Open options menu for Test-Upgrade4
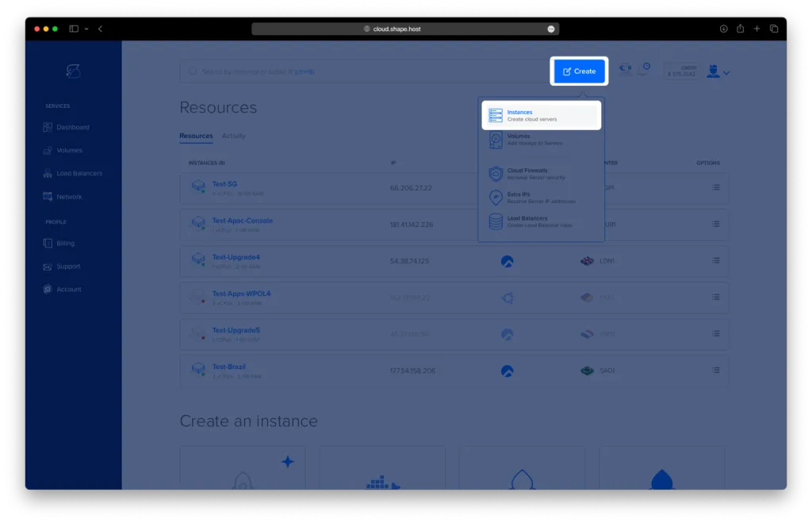812x523 pixels. [716, 260]
